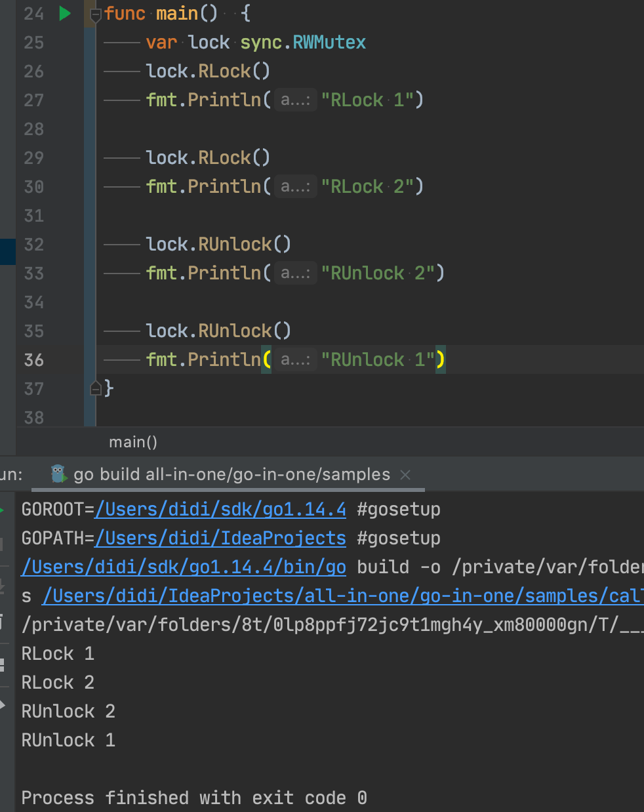Select the go build all-in-one/go-in-one/samples tab

coord(231,474)
